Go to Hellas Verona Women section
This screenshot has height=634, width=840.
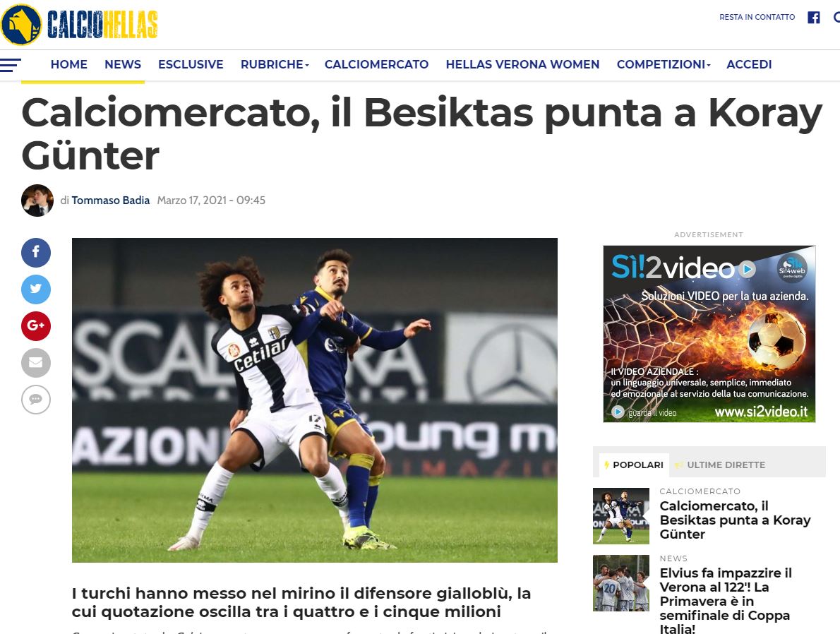522,64
